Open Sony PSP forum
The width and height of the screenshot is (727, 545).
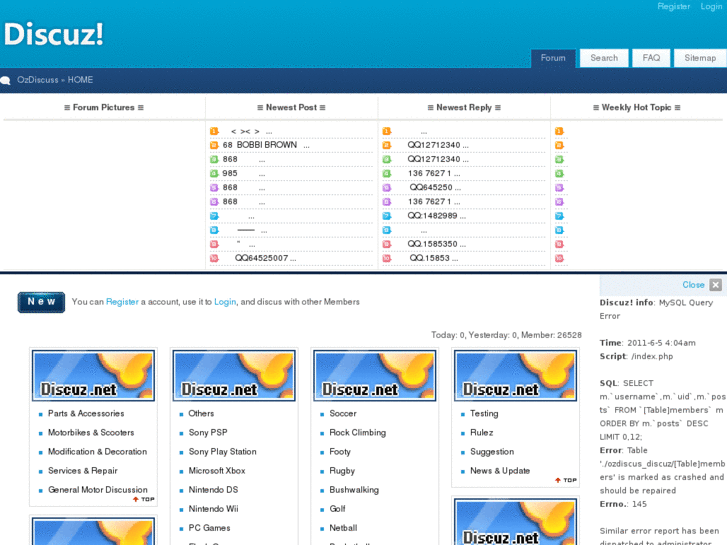tap(208, 432)
